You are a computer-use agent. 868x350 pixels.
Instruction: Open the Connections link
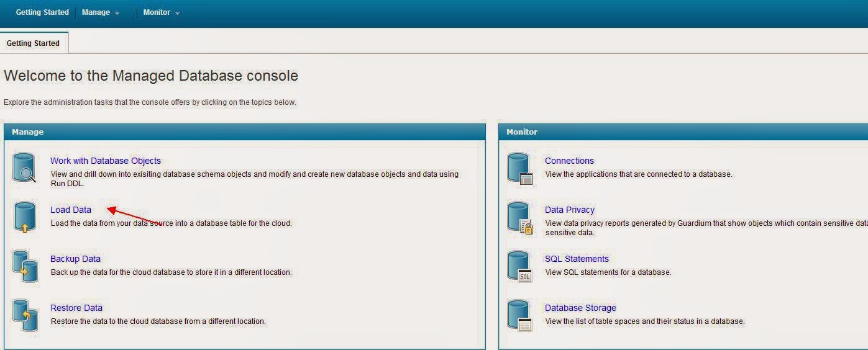(569, 161)
